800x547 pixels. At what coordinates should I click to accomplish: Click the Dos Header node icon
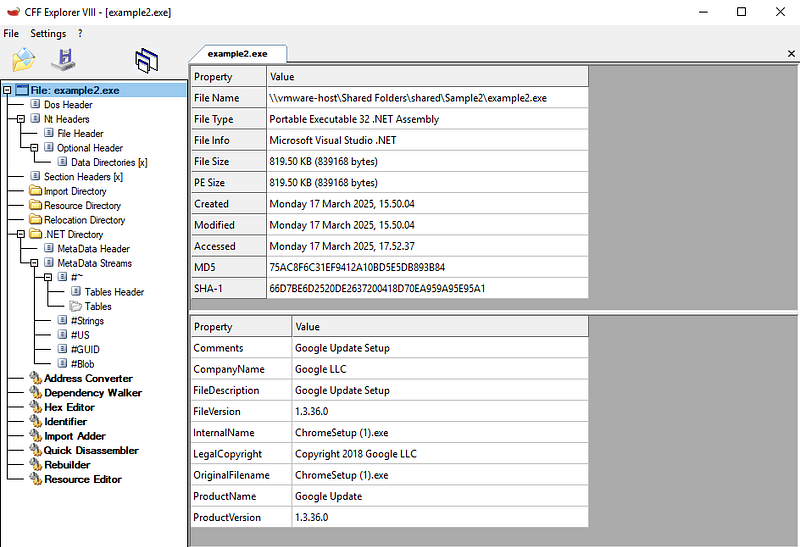point(35,104)
